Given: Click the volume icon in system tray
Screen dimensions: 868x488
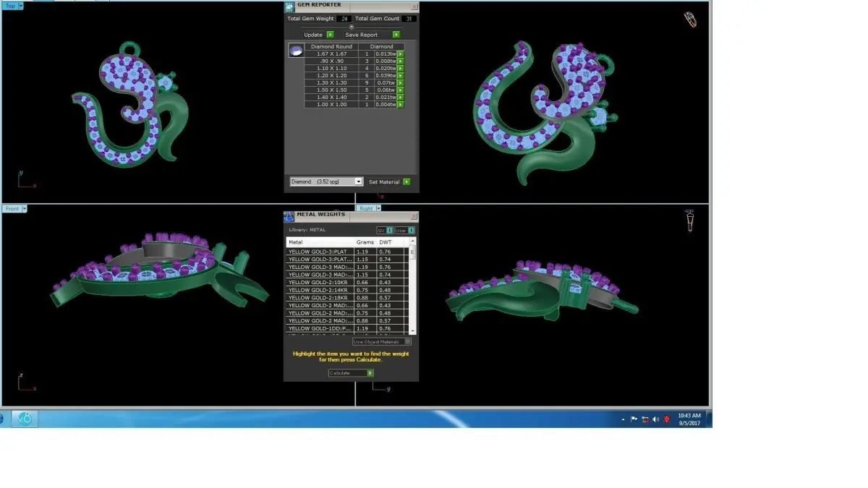Looking at the screenshot, I should (655, 419).
